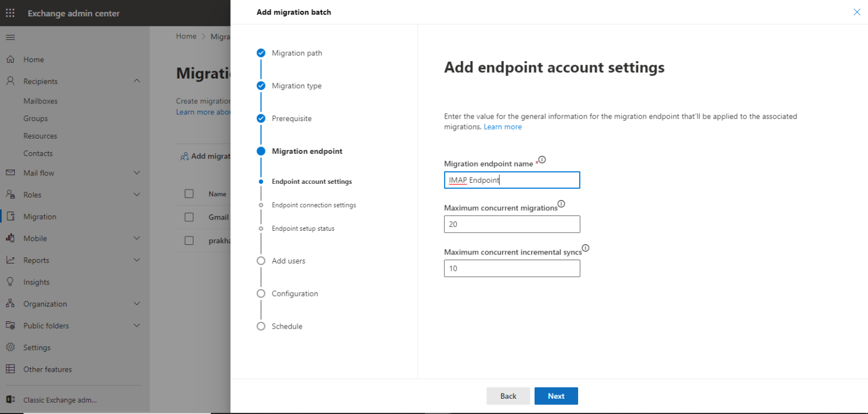The image size is (868, 414).
Task: Click the Next button
Action: (556, 396)
